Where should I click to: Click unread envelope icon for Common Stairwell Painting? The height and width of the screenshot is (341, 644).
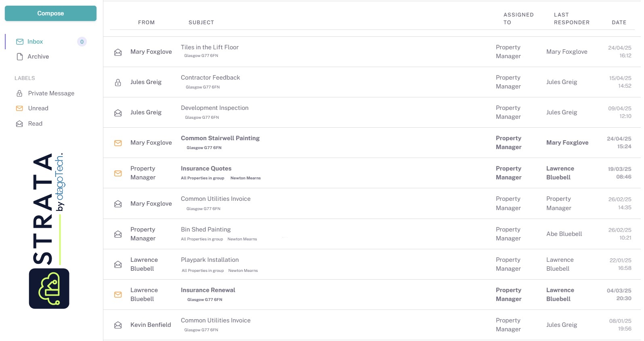[118, 143]
